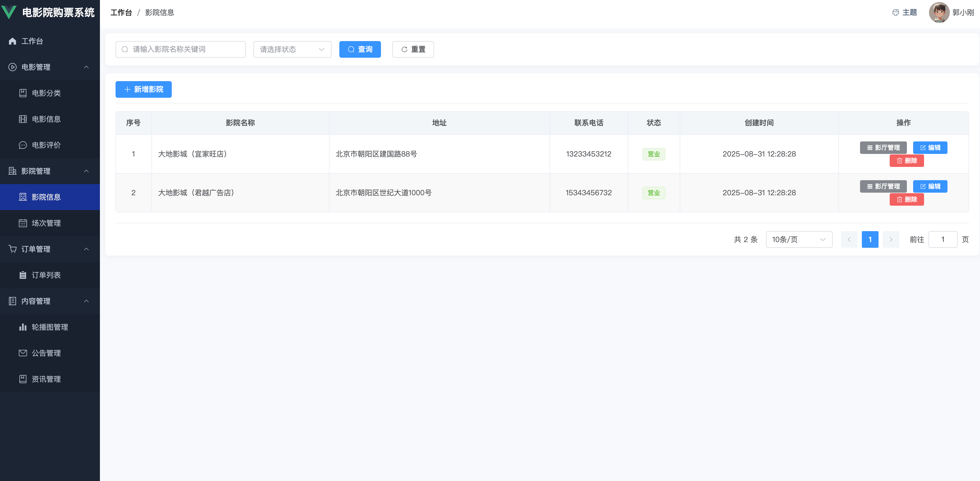Open 电影评价 sidebar item
Screen dimensions: 980x481
click(x=46, y=145)
